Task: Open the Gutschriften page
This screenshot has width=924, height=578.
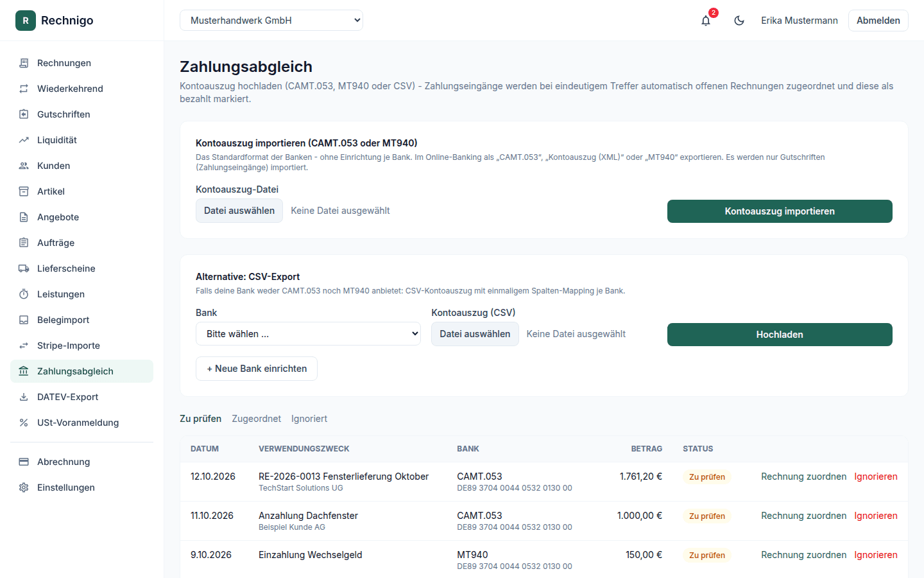Action: 81,114
